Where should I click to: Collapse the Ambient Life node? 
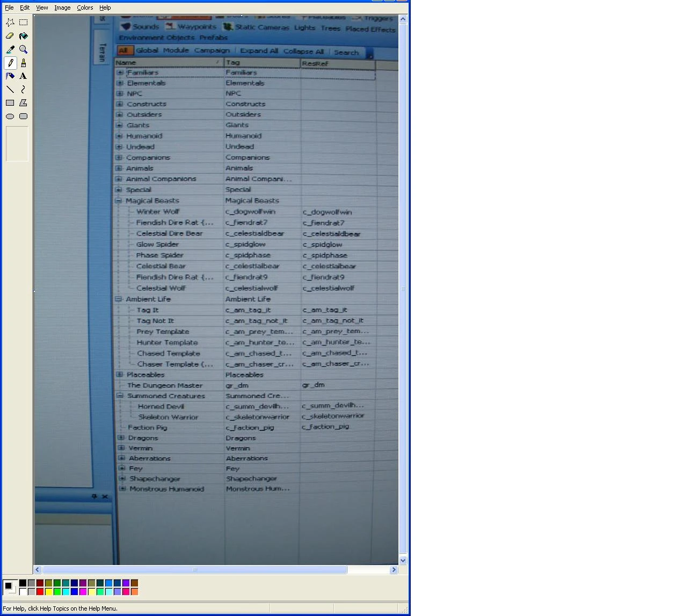119,299
